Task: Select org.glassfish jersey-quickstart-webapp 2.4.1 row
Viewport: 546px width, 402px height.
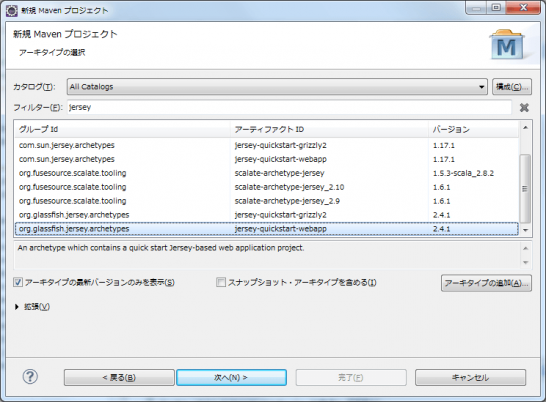Action: click(x=267, y=229)
